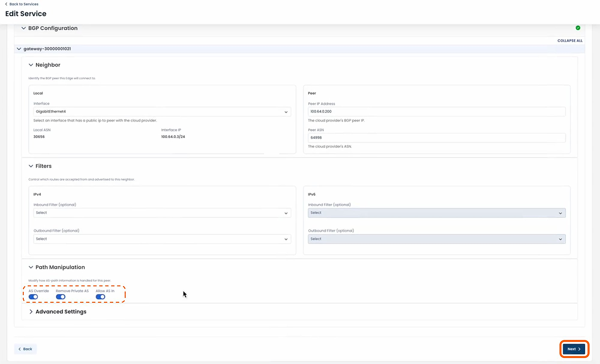600x364 pixels.
Task: Toggle the AS Override switch
Action: pos(33,297)
